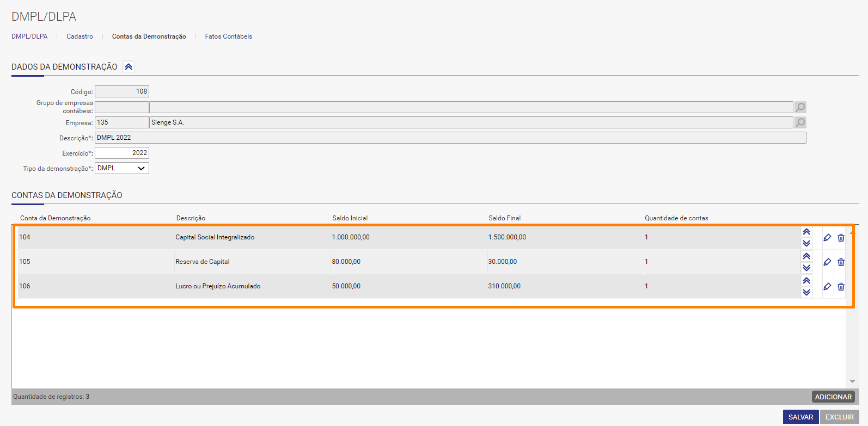Move row 105 up

click(x=806, y=256)
